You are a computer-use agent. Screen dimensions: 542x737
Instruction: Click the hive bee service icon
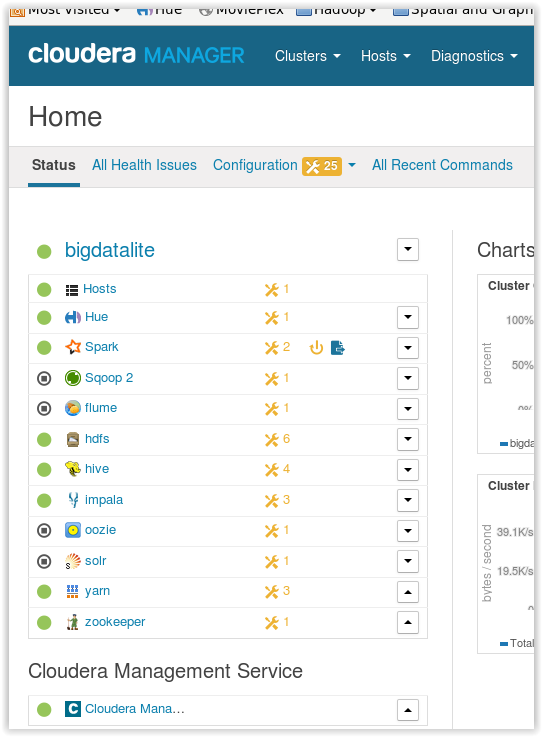72,469
